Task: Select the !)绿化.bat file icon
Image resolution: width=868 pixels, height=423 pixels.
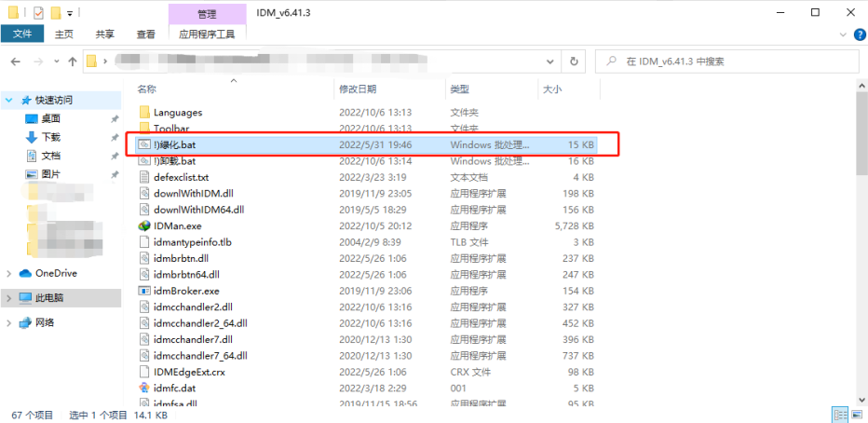Action: (144, 144)
